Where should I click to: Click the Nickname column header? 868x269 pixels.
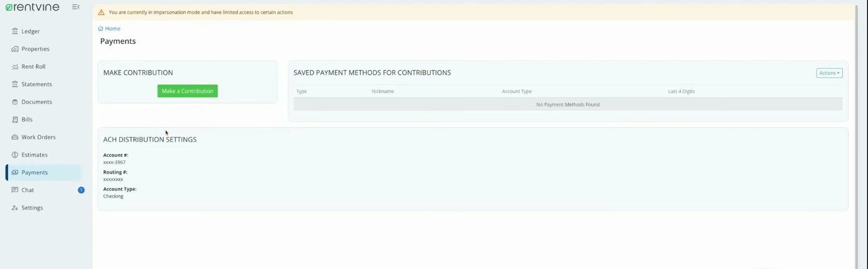point(383,91)
